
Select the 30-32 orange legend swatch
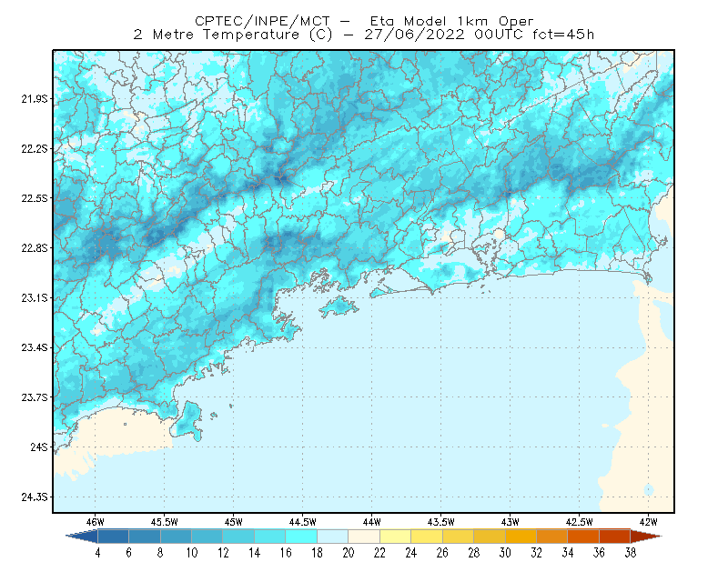[521, 537]
